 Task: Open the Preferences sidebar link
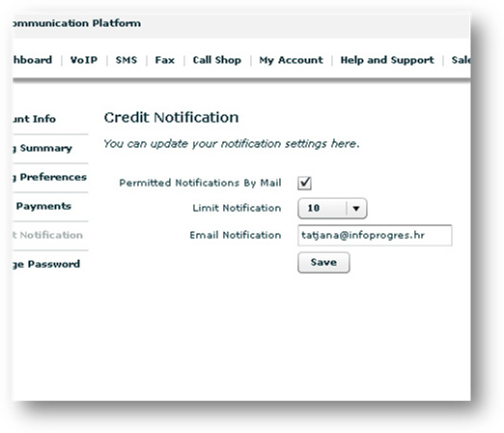pyautogui.click(x=49, y=177)
